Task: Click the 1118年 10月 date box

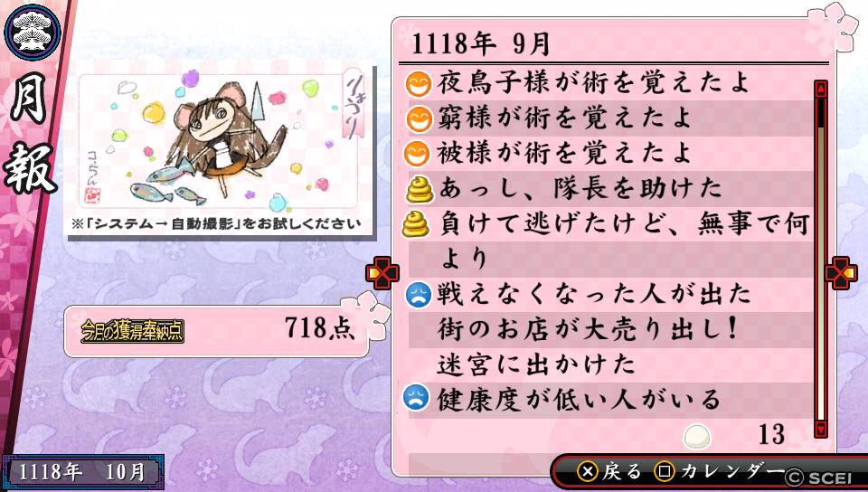Action: [82, 472]
